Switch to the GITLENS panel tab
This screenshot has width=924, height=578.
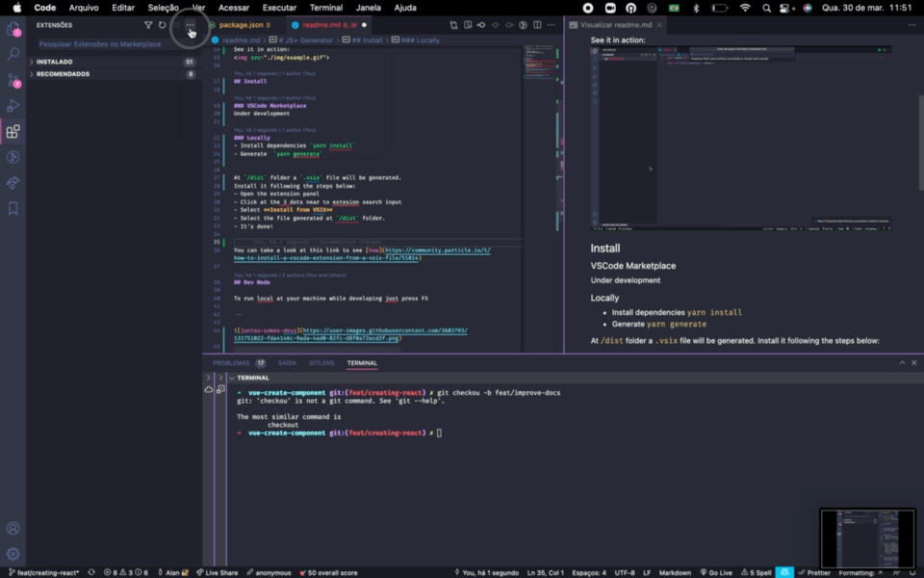(321, 363)
